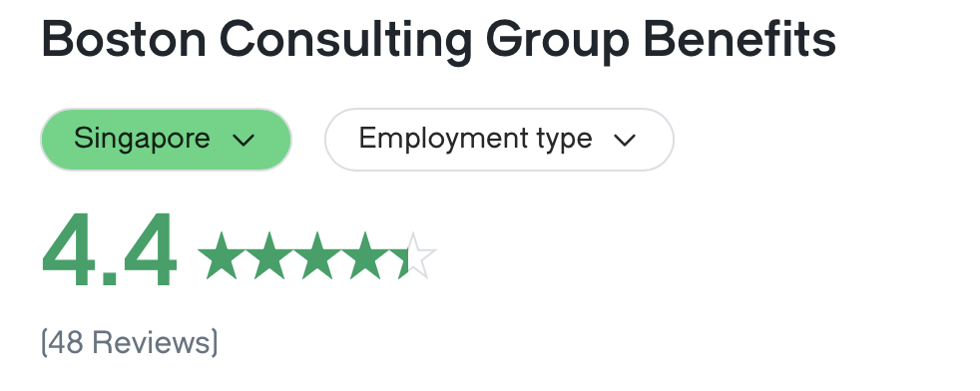The image size is (980, 391).
Task: Select the third green rating star
Action: click(317, 254)
